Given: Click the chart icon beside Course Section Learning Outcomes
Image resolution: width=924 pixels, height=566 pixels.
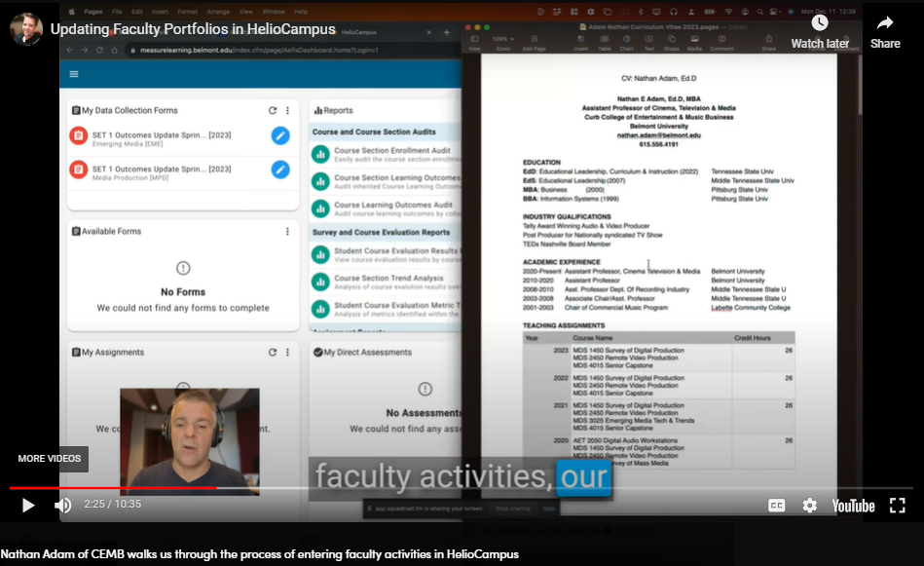Looking at the screenshot, I should [320, 181].
